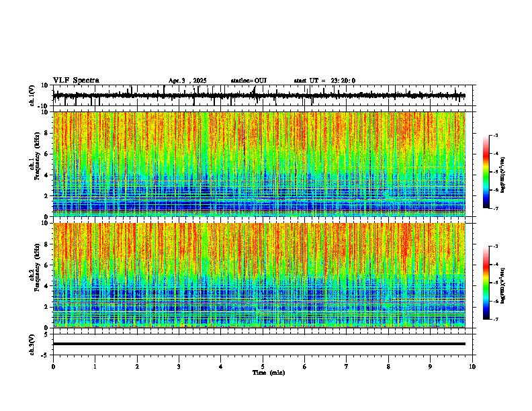Click time axis tick label "4"
Screen dimensions: 532x411
click(x=221, y=367)
